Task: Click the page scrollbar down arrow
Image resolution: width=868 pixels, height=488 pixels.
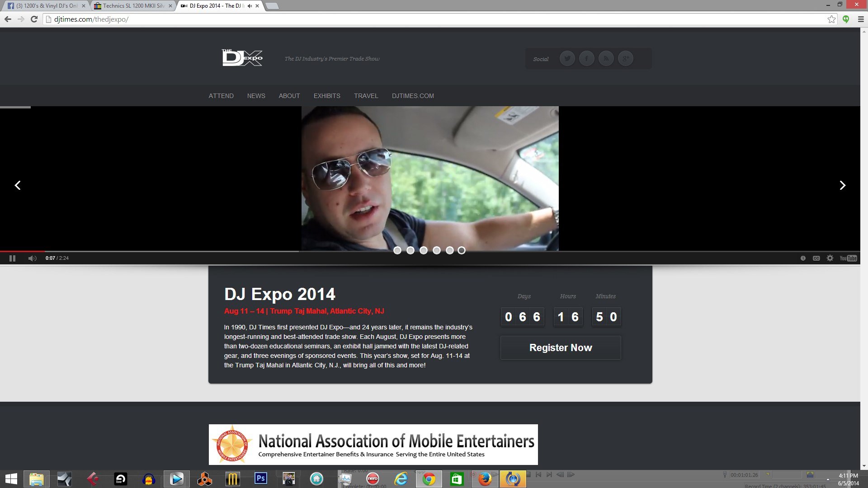Action: click(864, 466)
